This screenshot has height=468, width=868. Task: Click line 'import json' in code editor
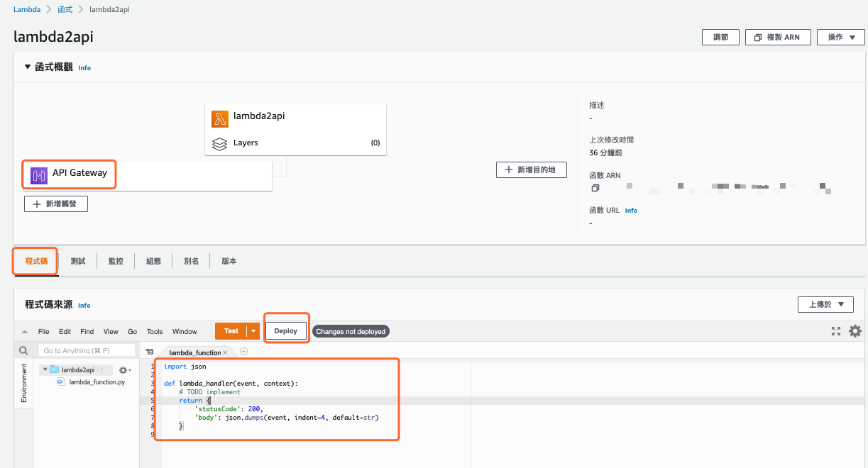(x=185, y=367)
